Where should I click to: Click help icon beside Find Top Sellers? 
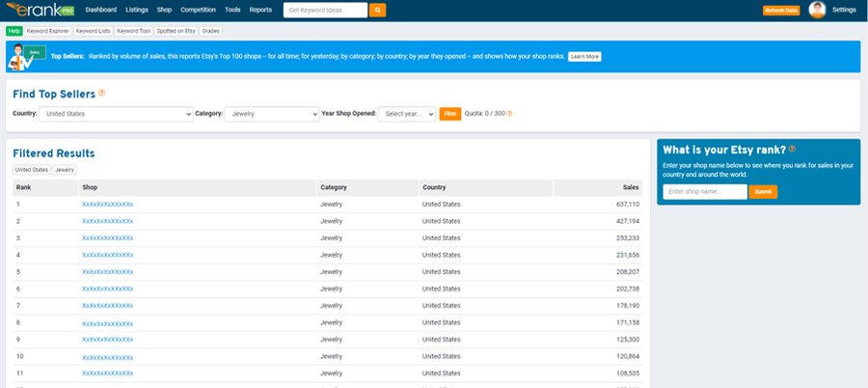(x=102, y=93)
